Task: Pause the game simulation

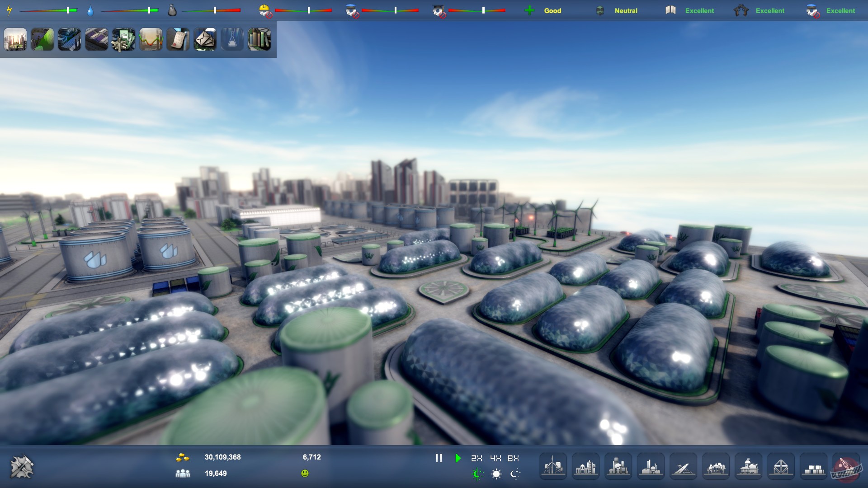Action: [438, 458]
